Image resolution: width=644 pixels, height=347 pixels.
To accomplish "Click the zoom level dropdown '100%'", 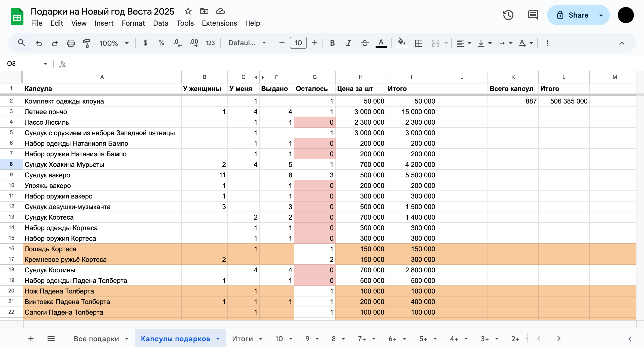I will [x=113, y=43].
